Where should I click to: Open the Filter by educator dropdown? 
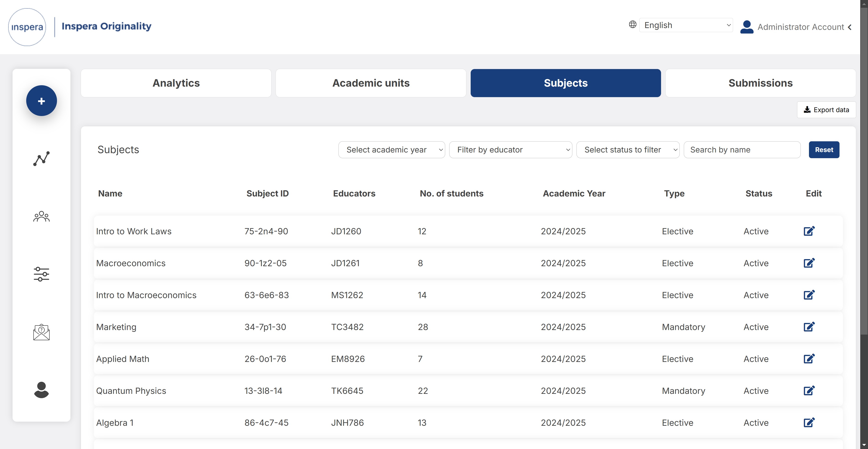tap(511, 150)
